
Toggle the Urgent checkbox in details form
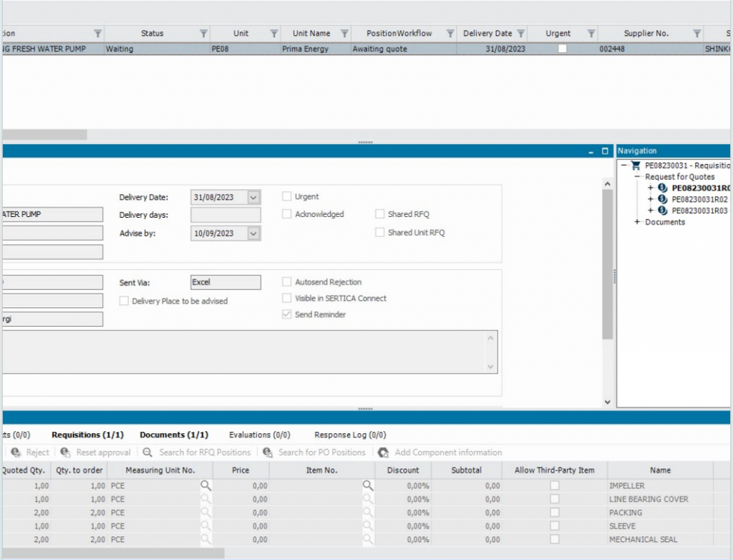286,196
